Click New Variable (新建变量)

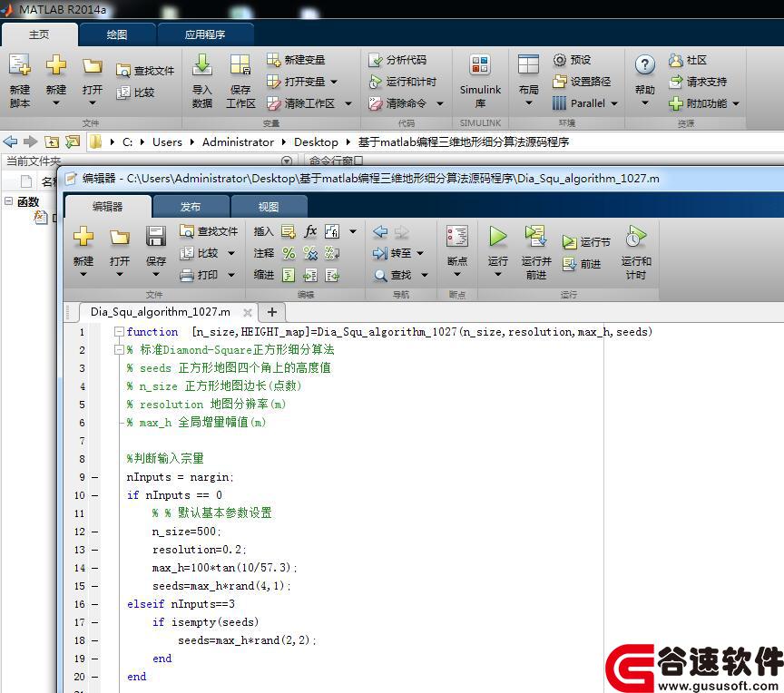(296, 60)
